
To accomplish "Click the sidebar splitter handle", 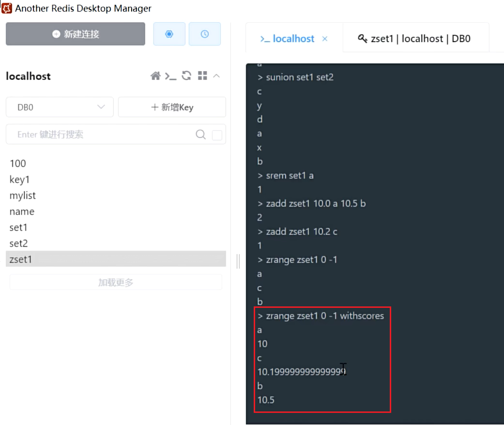I will pyautogui.click(x=238, y=261).
